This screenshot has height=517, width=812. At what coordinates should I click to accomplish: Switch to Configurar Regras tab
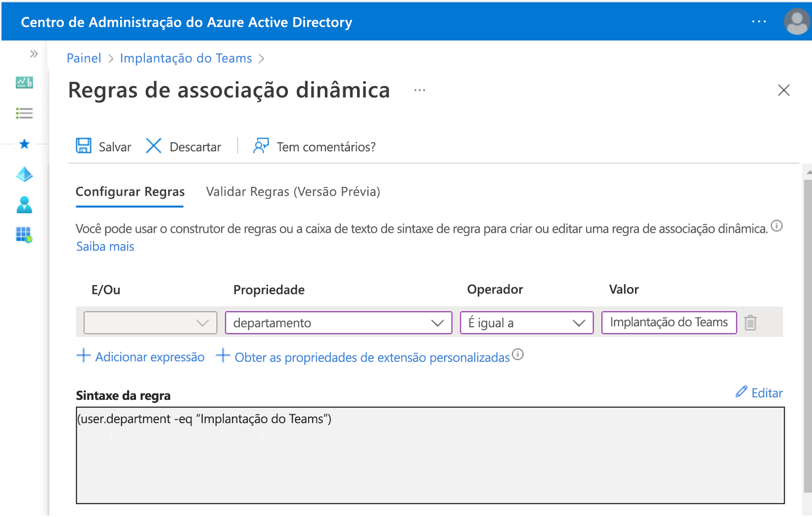(130, 192)
